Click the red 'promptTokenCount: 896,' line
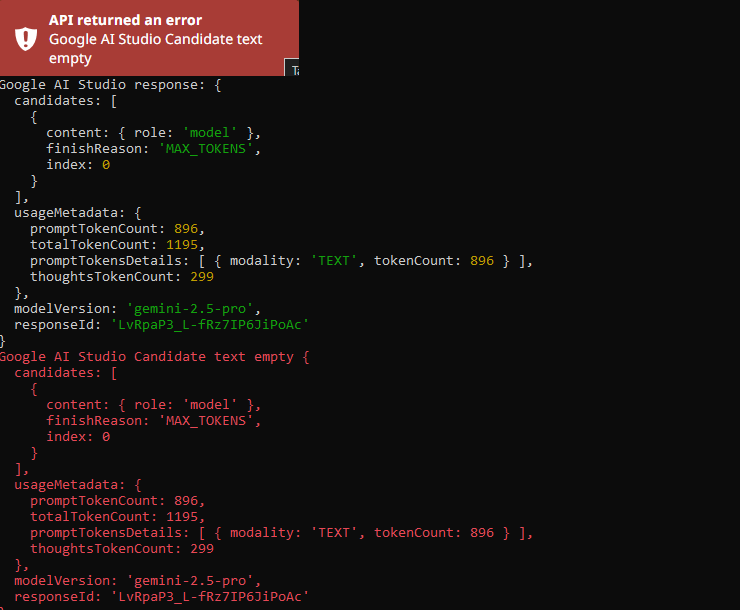 point(118,501)
